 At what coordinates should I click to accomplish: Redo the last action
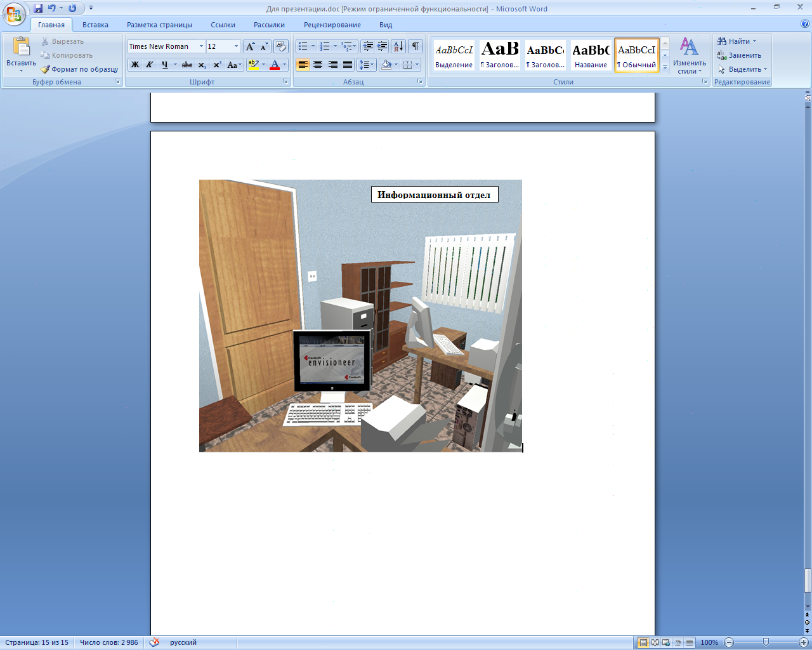[72, 8]
